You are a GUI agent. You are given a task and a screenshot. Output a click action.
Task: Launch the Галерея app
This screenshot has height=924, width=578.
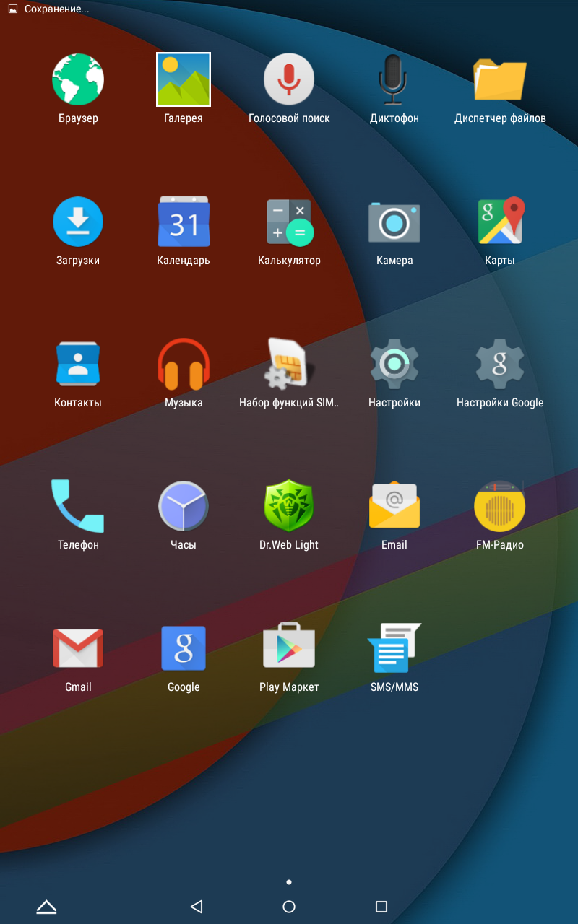(x=184, y=80)
